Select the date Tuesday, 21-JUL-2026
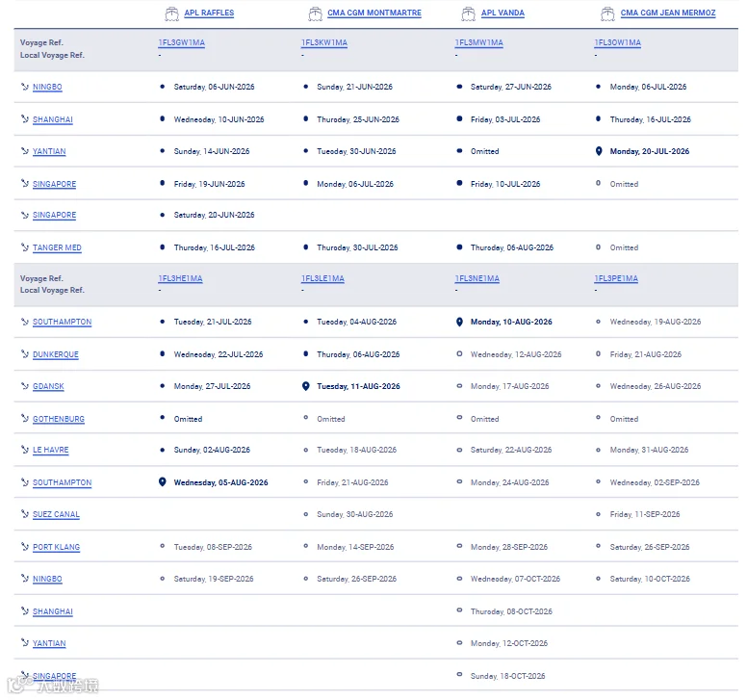The width and height of the screenshot is (747, 700). pyautogui.click(x=213, y=322)
